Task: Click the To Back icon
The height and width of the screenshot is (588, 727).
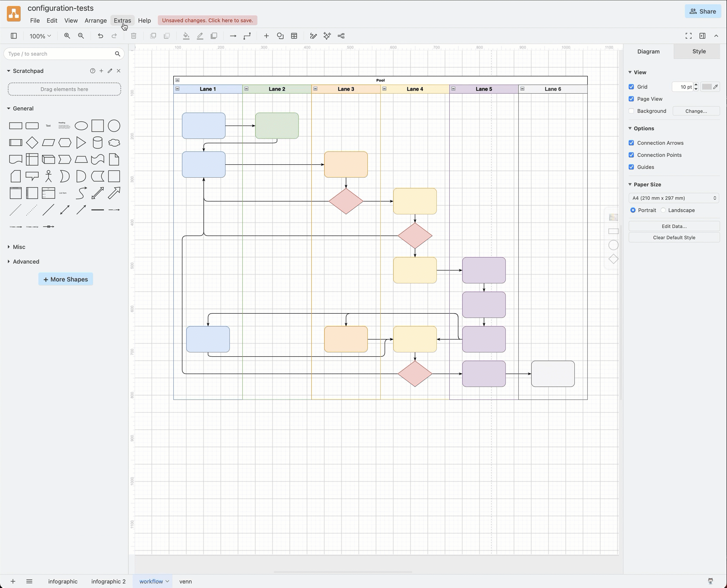Action: (167, 36)
